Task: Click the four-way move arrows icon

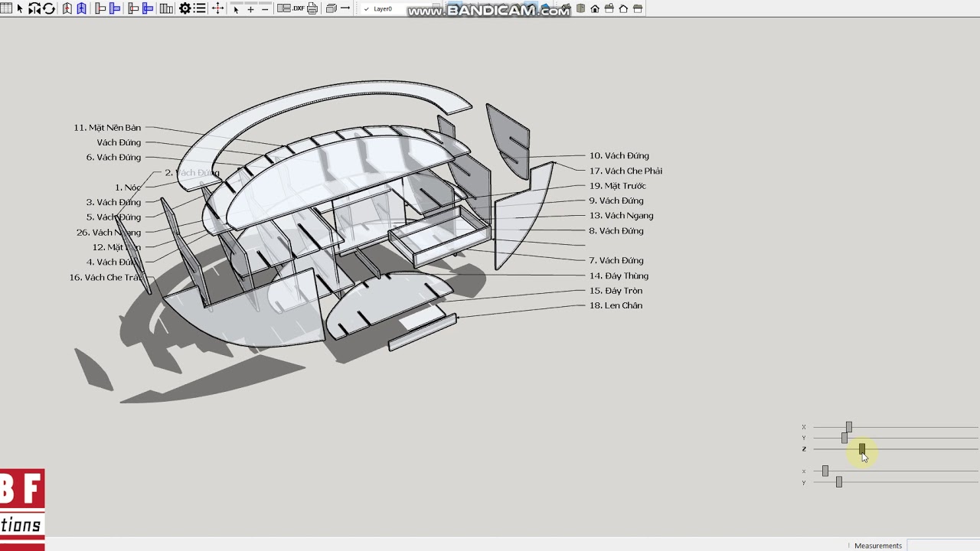Action: coord(217,8)
